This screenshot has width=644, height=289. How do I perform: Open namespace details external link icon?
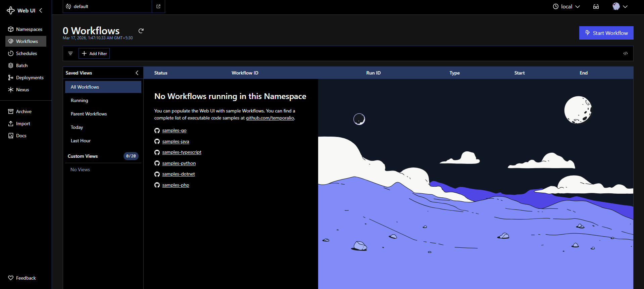point(158,6)
